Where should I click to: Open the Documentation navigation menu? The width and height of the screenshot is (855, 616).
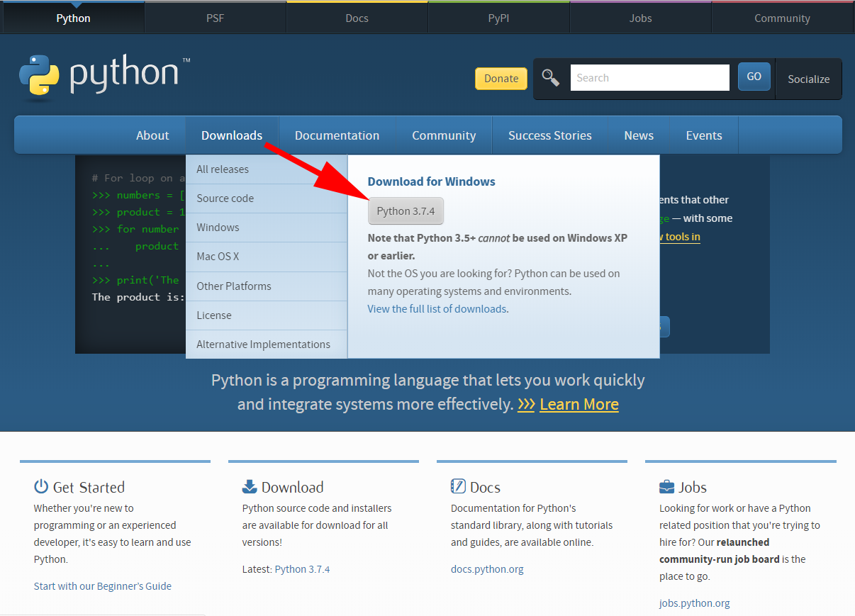pos(337,135)
